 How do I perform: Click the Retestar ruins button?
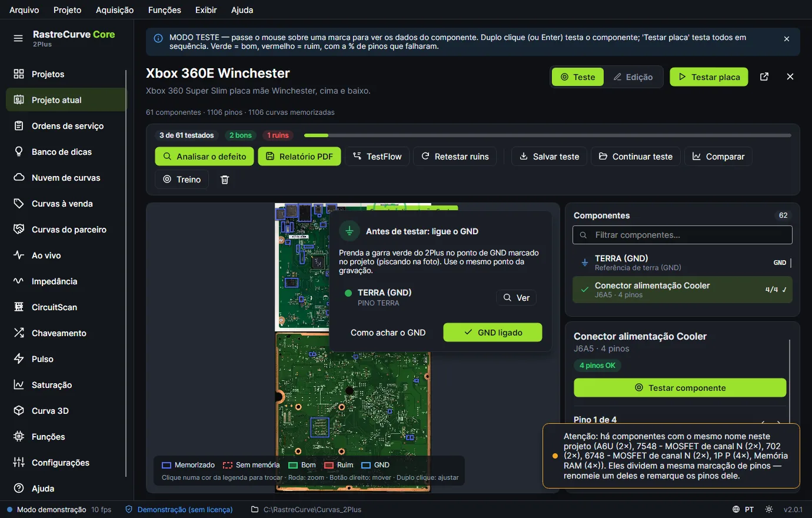tap(455, 157)
